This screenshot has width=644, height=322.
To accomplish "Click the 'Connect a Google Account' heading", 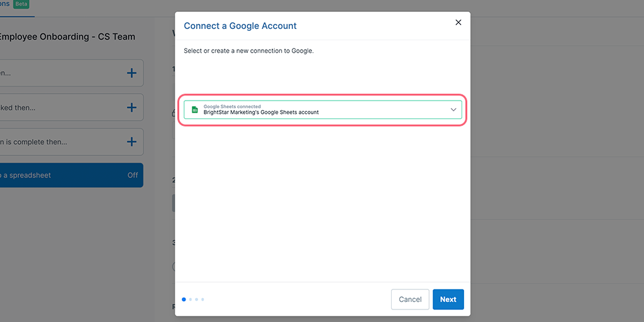I will tap(240, 26).
